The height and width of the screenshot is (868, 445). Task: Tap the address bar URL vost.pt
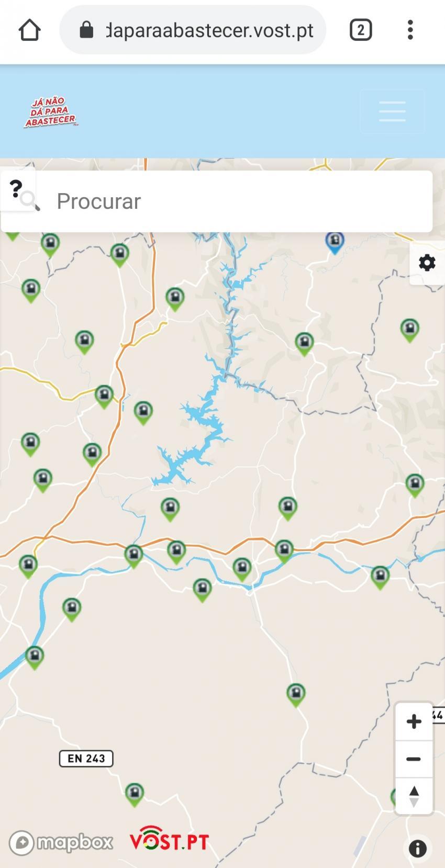[209, 30]
